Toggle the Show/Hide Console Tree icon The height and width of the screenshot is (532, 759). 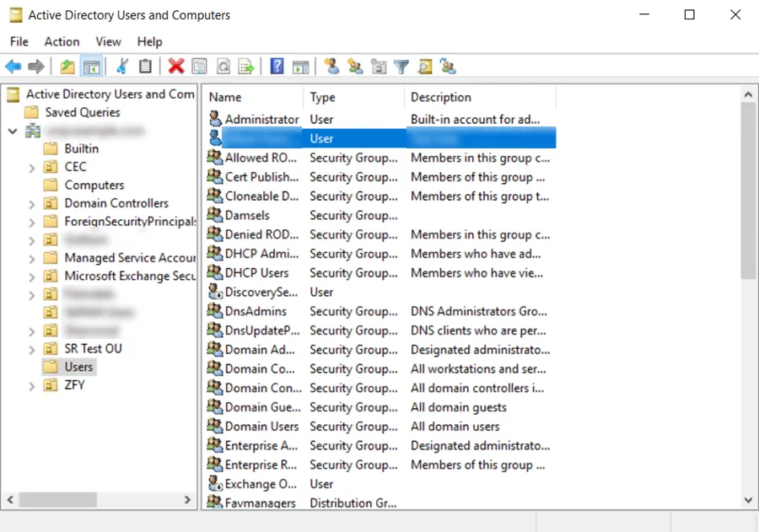click(91, 67)
